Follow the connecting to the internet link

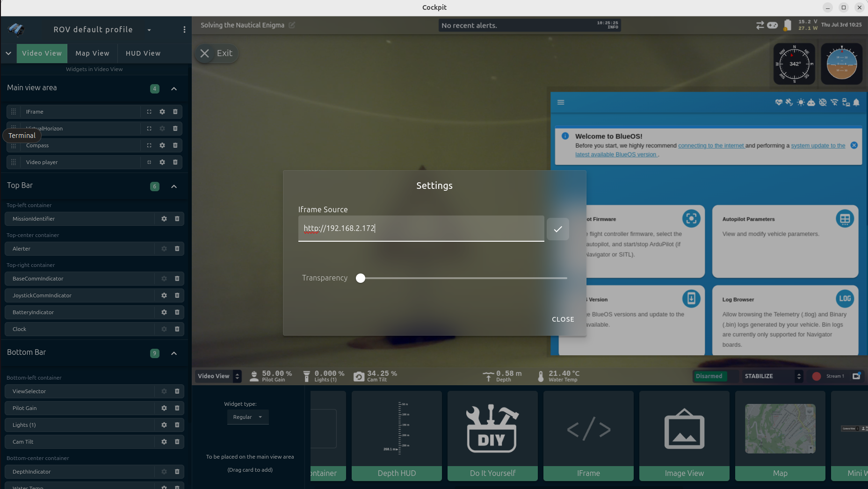point(711,146)
